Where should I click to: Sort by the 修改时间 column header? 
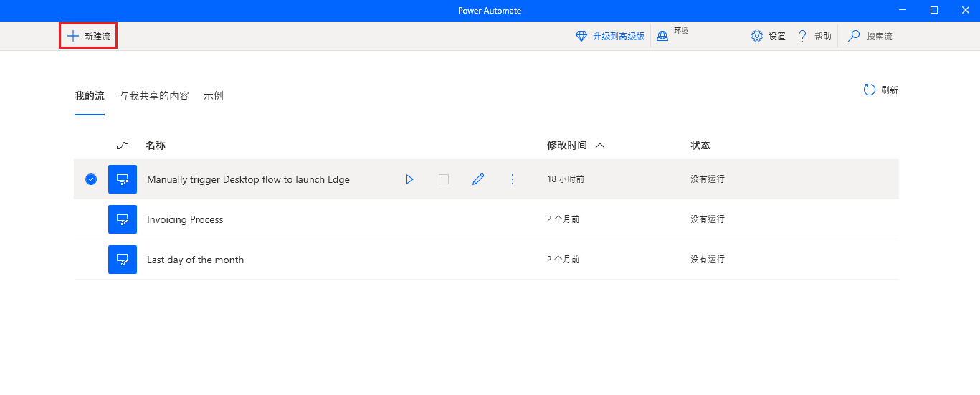[567, 145]
